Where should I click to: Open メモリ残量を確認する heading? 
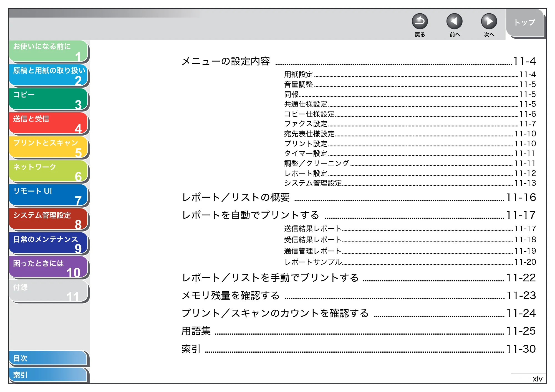tap(359, 296)
